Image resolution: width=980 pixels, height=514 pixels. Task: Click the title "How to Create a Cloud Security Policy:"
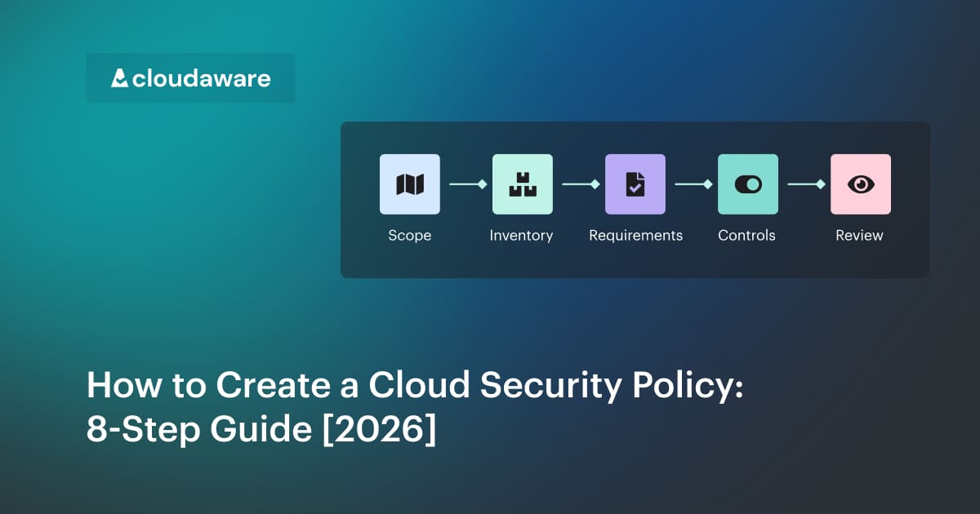click(415, 388)
